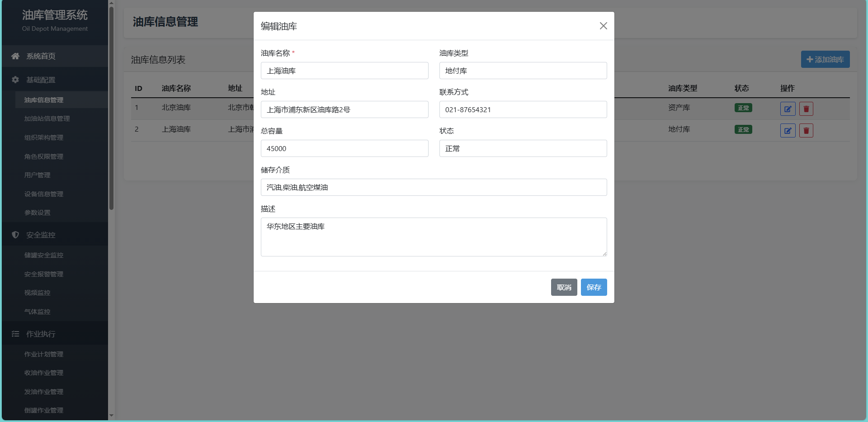This screenshot has height=422, width=868.
Task: Focus the 总容量 field containing 45000
Action: click(x=344, y=148)
